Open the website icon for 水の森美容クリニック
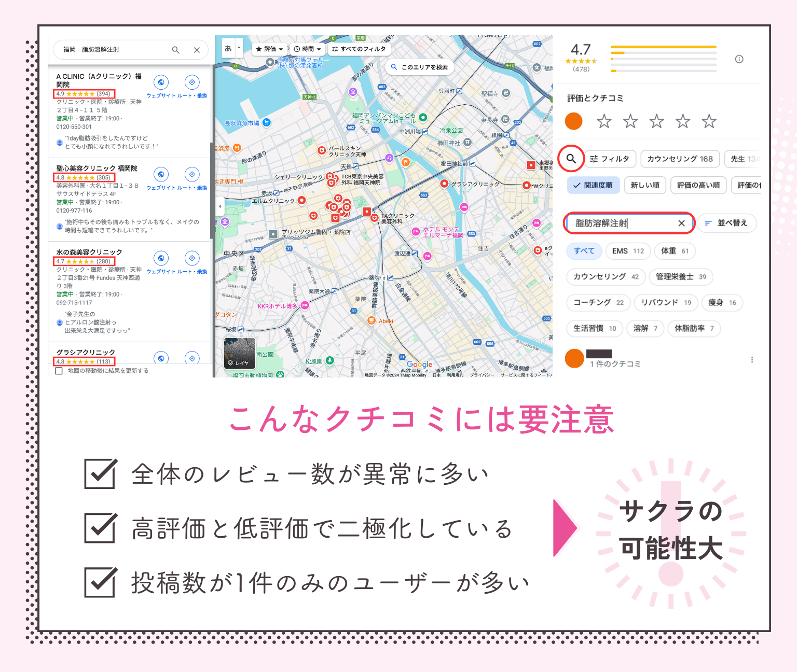The width and height of the screenshot is (797, 672). (x=161, y=258)
